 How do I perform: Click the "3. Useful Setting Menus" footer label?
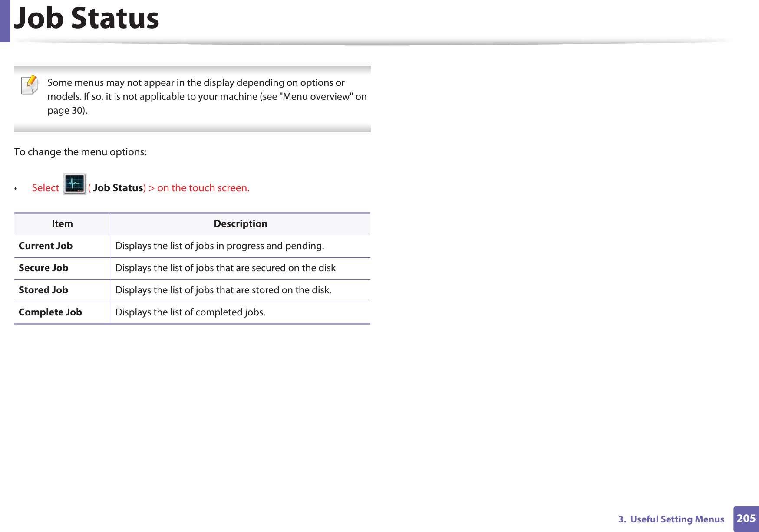tap(671, 519)
